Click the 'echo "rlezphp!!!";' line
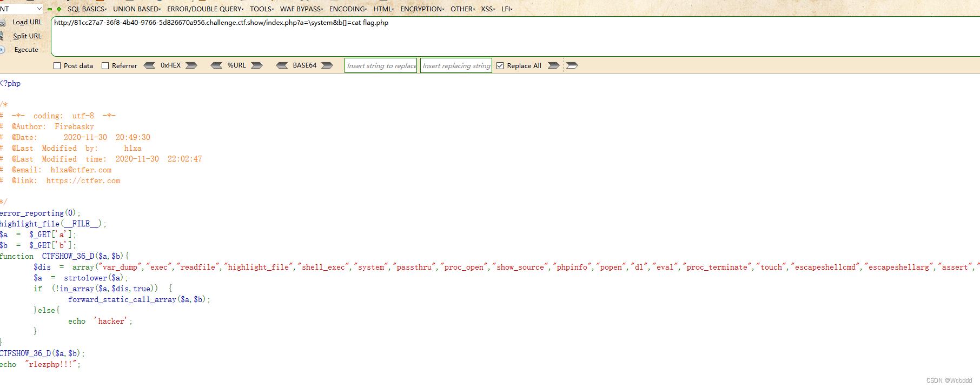Image resolution: width=980 pixels, height=388 pixels. point(40,364)
